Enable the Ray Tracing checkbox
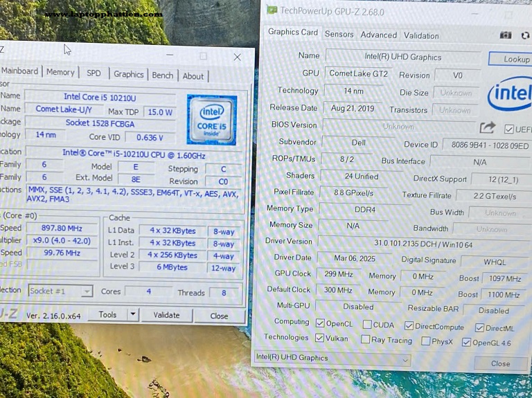Viewport: 532px width, 398px height. pos(365,340)
